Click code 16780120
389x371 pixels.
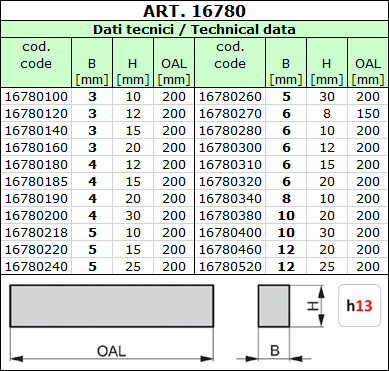[36, 114]
